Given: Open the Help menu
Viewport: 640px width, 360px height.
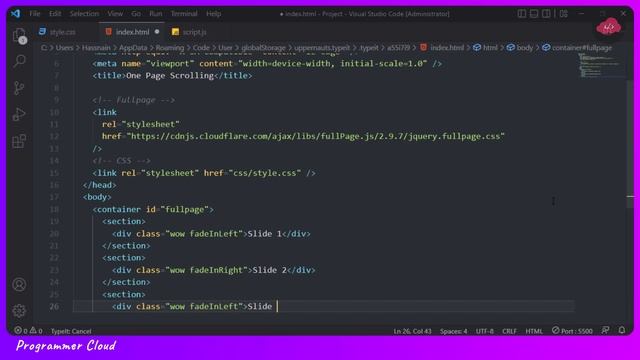Looking at the screenshot, I should tap(213, 13).
